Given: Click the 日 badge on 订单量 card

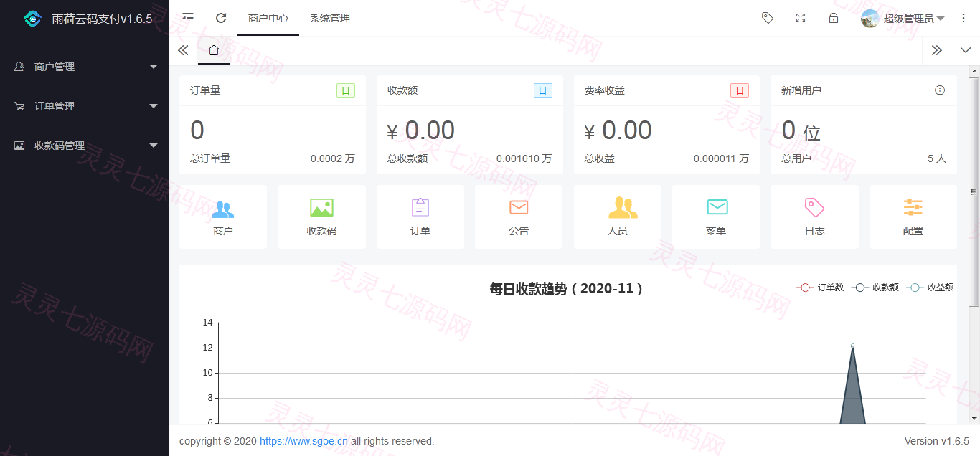Looking at the screenshot, I should [x=346, y=90].
